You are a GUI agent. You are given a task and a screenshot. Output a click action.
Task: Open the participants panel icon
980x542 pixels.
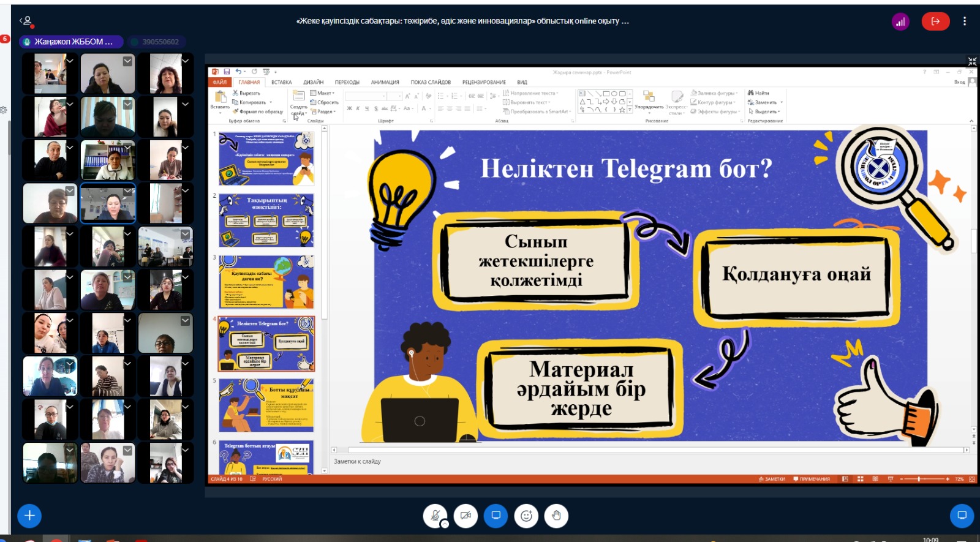(x=26, y=21)
